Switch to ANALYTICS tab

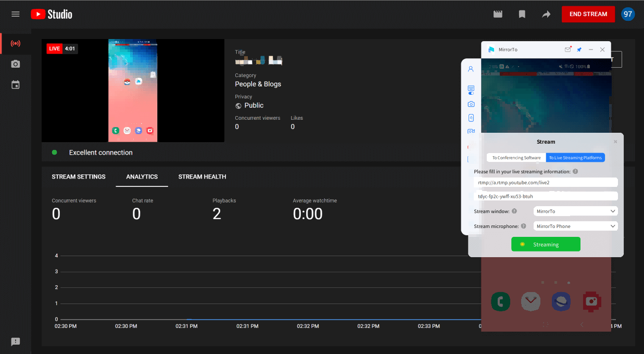[142, 177]
